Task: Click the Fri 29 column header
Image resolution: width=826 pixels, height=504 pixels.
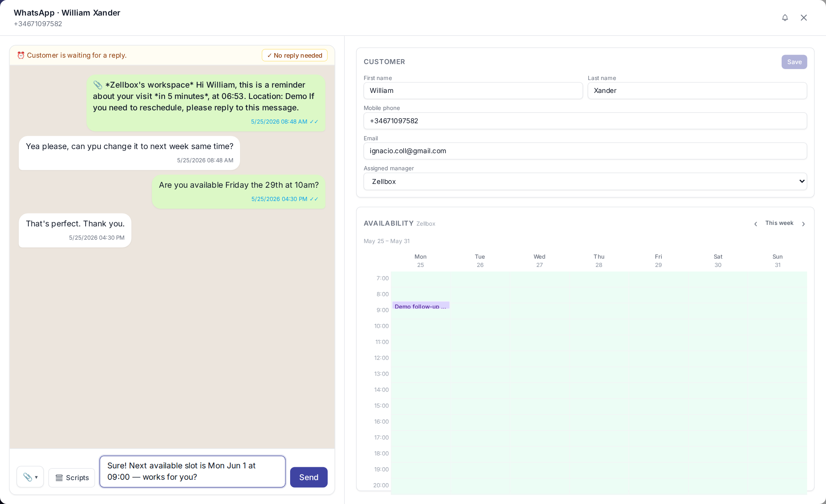Action: pyautogui.click(x=658, y=261)
